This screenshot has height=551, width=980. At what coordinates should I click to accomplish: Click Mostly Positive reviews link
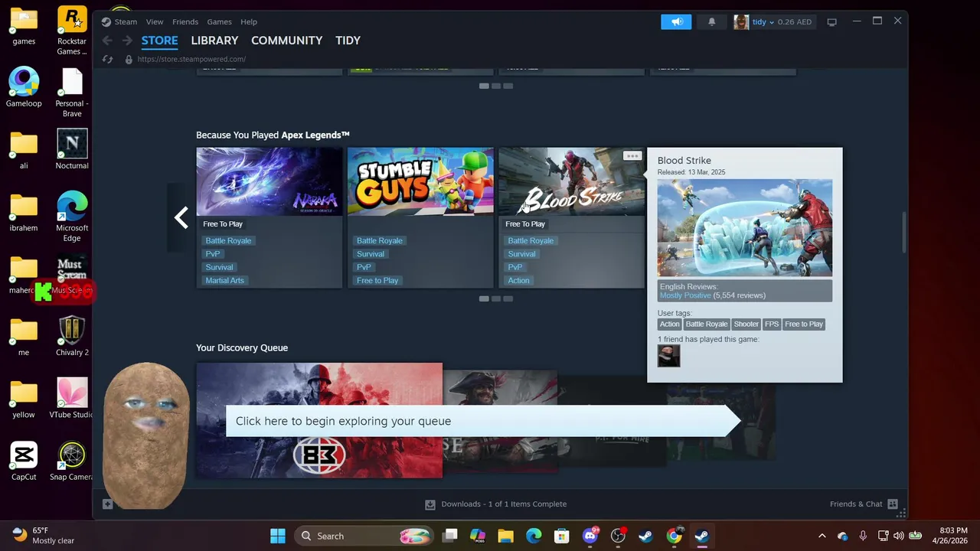pos(685,295)
